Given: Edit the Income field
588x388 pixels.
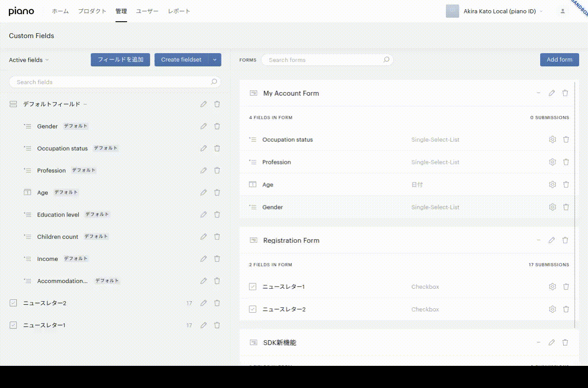Looking at the screenshot, I should (203, 259).
